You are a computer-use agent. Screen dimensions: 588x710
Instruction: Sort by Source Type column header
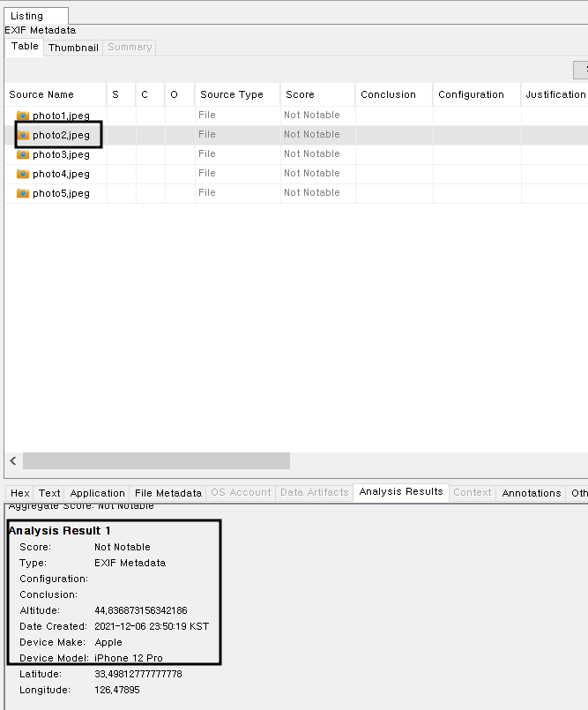pos(237,94)
